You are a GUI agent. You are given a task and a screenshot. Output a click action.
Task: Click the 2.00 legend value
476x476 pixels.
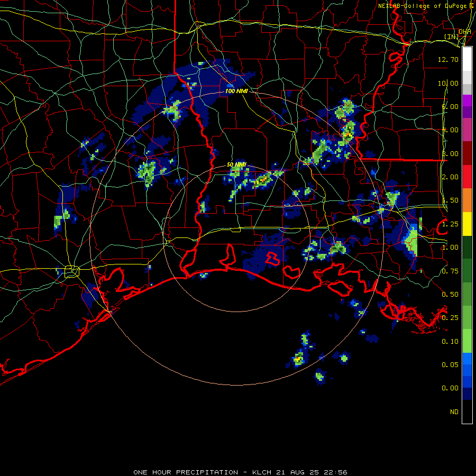click(450, 177)
